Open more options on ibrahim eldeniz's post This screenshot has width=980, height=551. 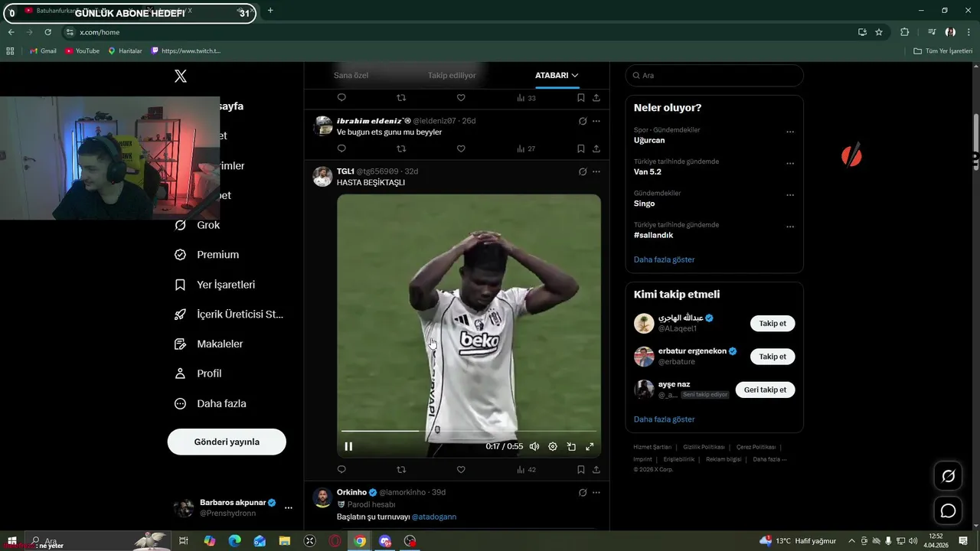coord(596,121)
